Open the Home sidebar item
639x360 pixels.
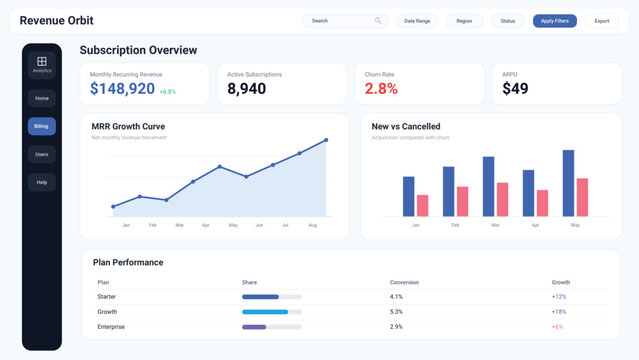click(42, 98)
